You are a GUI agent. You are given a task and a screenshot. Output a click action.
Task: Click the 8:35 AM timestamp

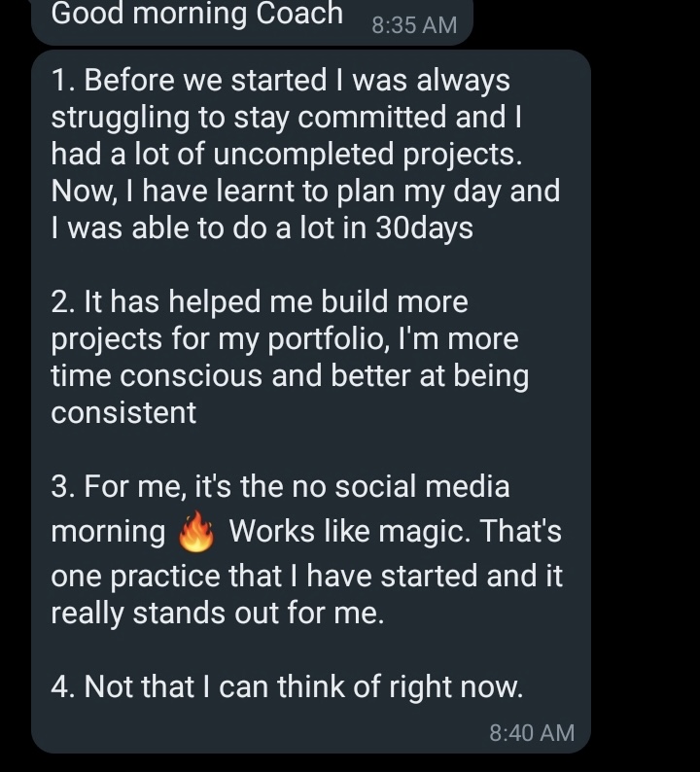414,25
